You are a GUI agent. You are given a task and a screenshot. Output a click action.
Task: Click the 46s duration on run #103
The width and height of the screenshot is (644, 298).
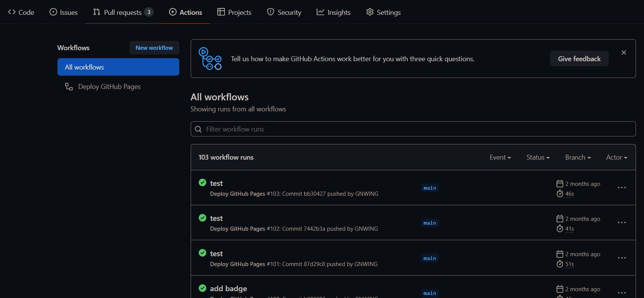click(x=569, y=194)
